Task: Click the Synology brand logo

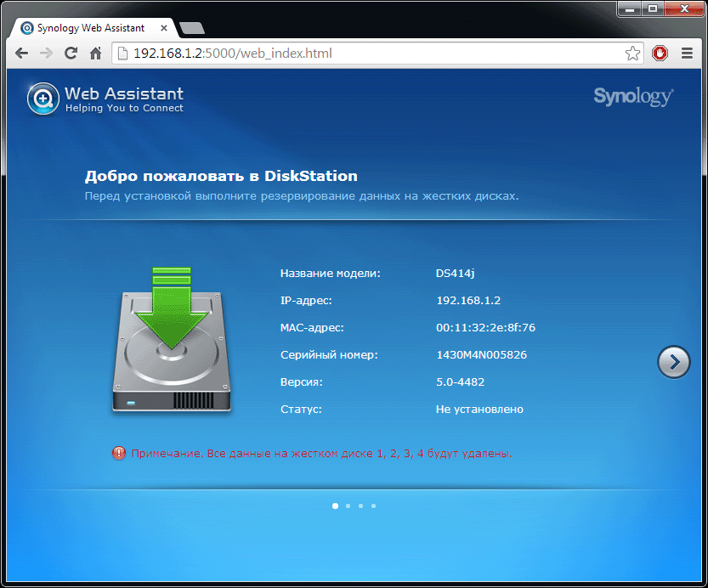Action: coord(633,96)
